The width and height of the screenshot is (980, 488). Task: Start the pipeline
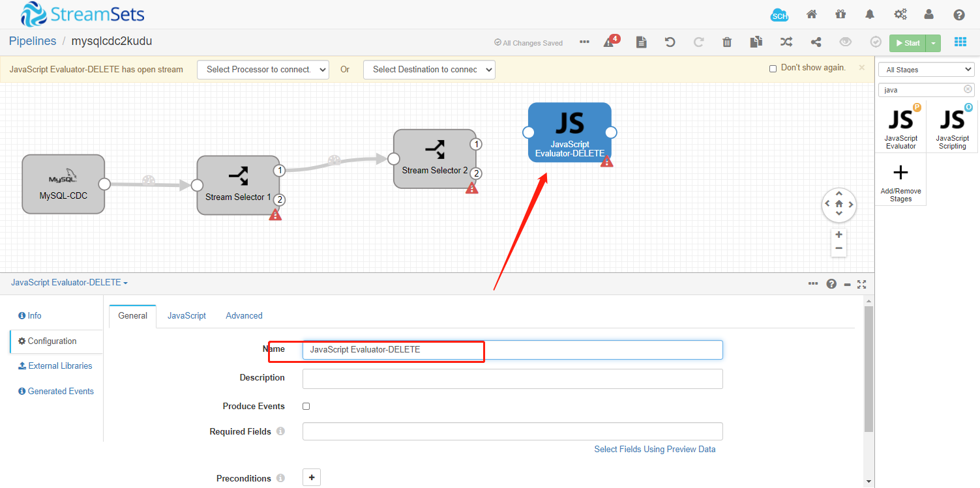click(x=908, y=43)
